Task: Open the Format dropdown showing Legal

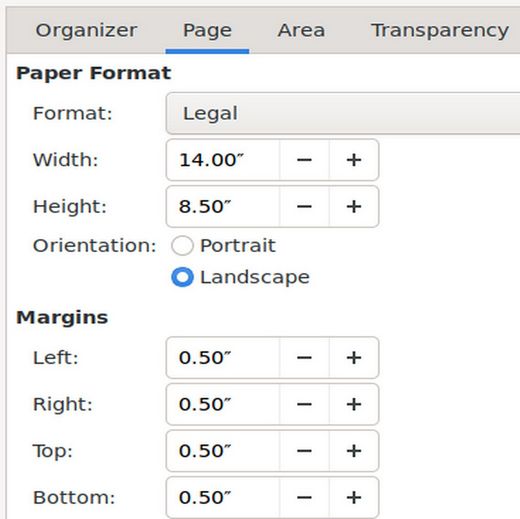Action: [x=343, y=113]
